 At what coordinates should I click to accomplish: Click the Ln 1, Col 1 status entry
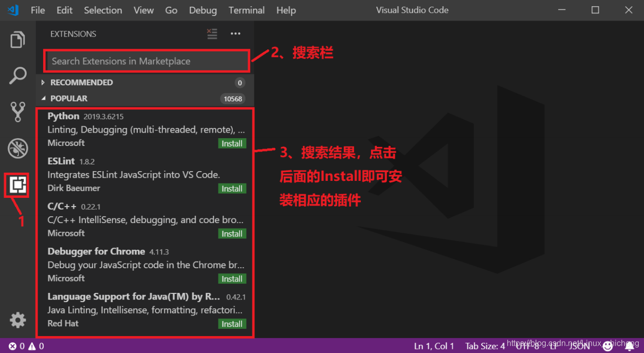coord(434,346)
